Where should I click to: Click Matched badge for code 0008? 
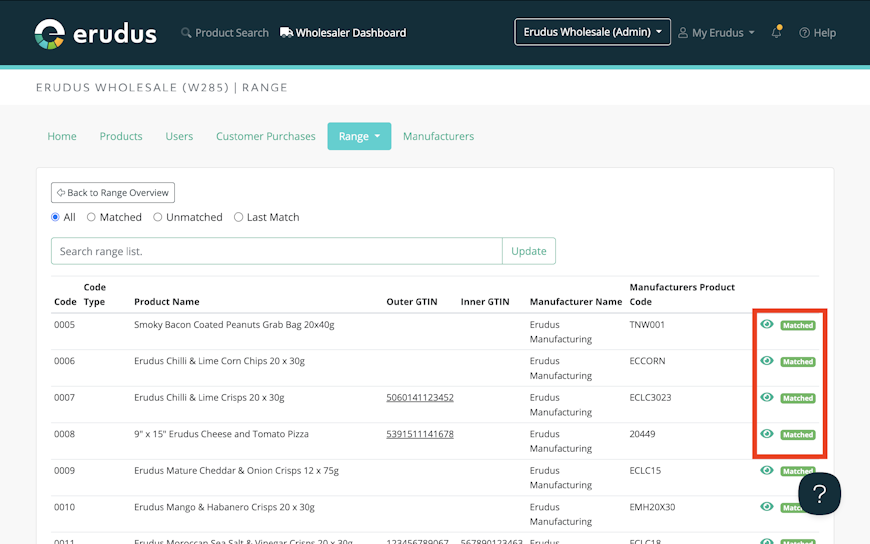tap(798, 435)
